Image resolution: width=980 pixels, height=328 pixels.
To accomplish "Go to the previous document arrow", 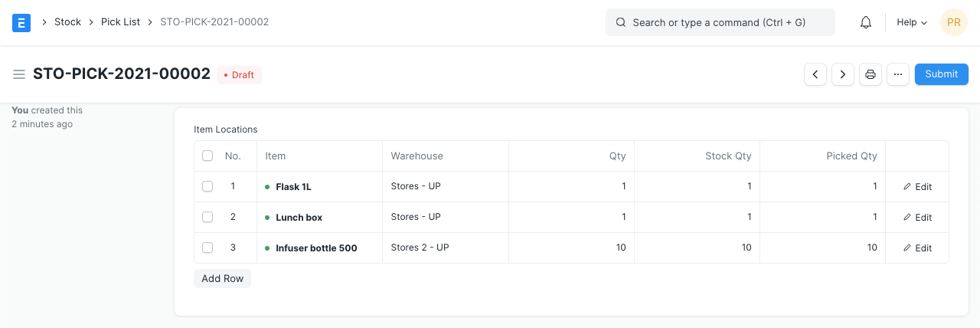I will tap(815, 74).
